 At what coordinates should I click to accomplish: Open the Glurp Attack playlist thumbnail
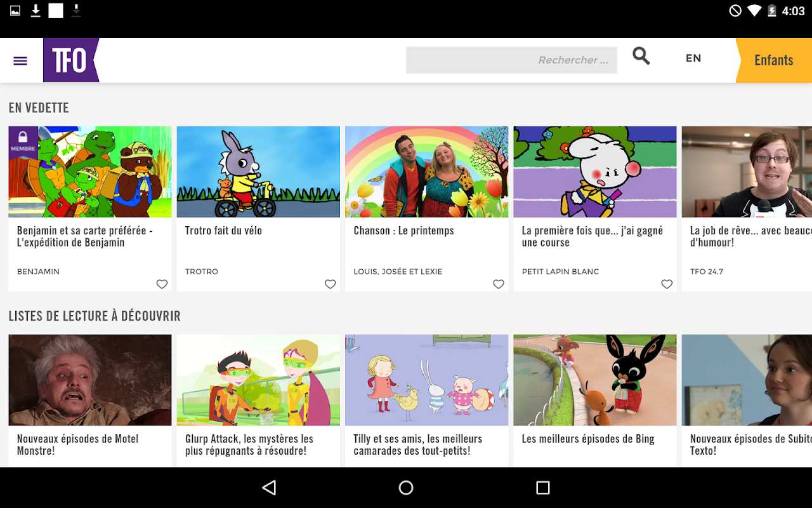(x=258, y=380)
